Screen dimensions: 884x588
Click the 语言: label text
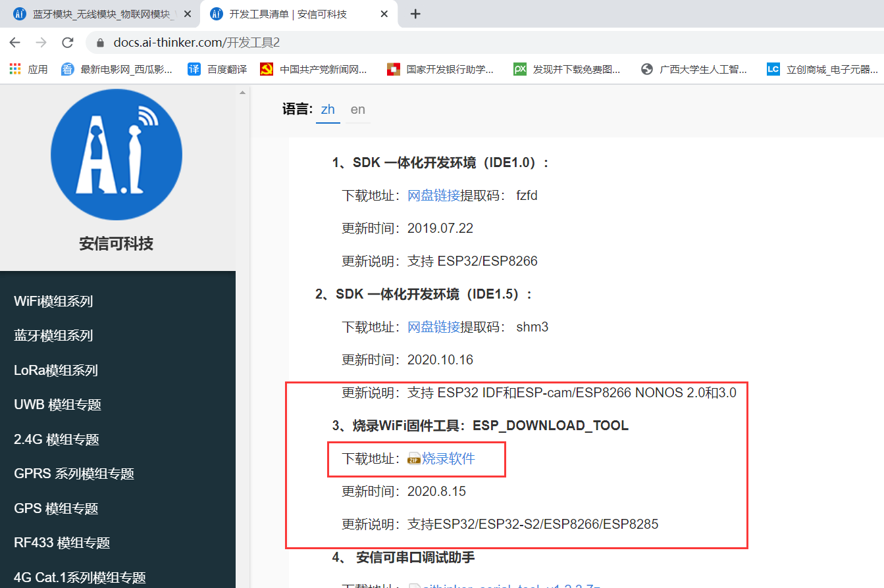tap(296, 110)
